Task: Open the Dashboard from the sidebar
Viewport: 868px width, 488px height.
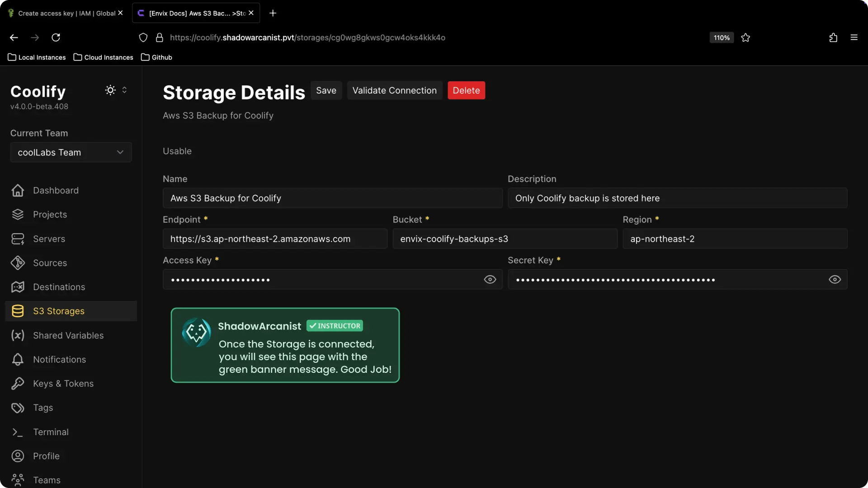Action: click(55, 190)
